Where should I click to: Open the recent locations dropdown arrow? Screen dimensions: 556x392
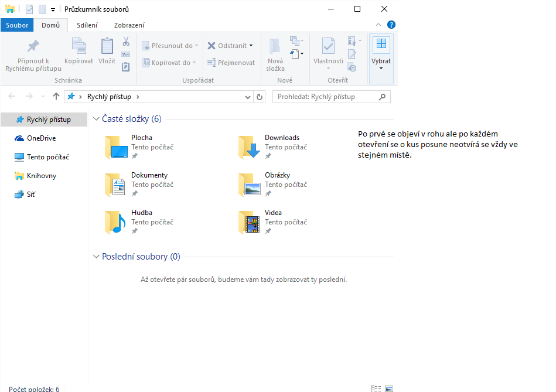[x=43, y=97]
